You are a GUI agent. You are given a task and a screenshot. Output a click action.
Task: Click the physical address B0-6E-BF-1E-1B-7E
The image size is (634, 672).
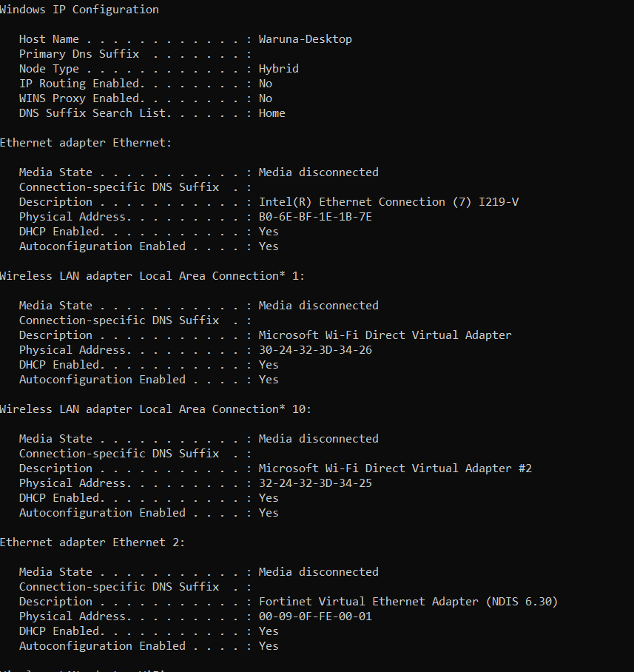315,217
